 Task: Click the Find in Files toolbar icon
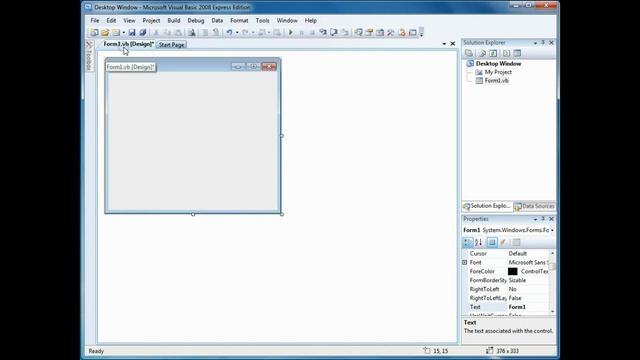(x=191, y=32)
